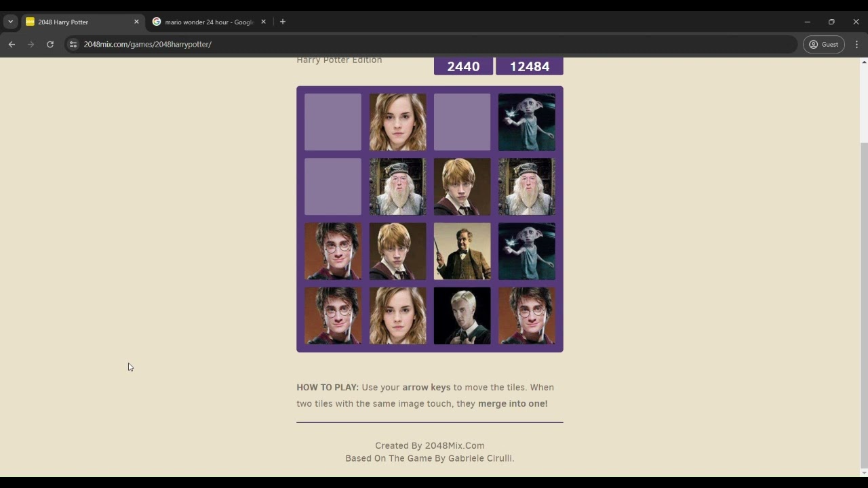Click the scrollbar up arrow
Image resolution: width=868 pixels, height=488 pixels.
[863, 62]
